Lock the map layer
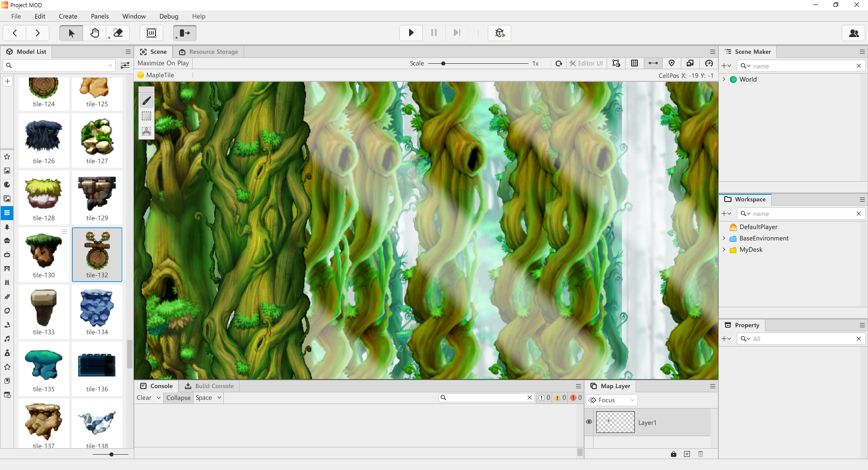 (674, 454)
